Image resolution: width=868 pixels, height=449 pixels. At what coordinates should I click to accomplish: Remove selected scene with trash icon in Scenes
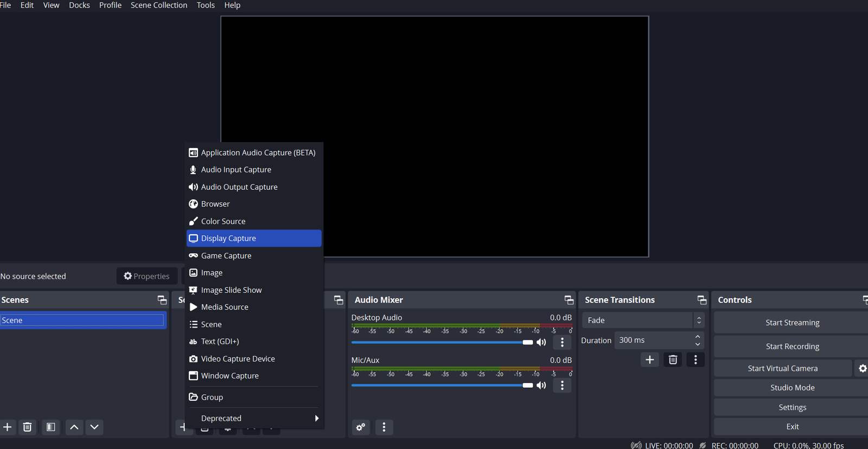click(x=27, y=427)
